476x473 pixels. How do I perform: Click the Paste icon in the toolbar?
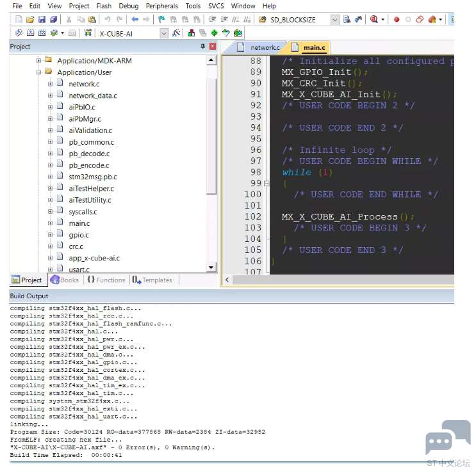[92, 20]
